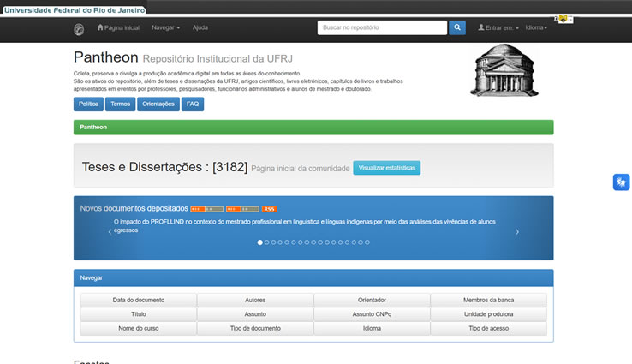Click the Pantheon building illustration
This screenshot has height=364, width=632.
[x=504, y=70]
